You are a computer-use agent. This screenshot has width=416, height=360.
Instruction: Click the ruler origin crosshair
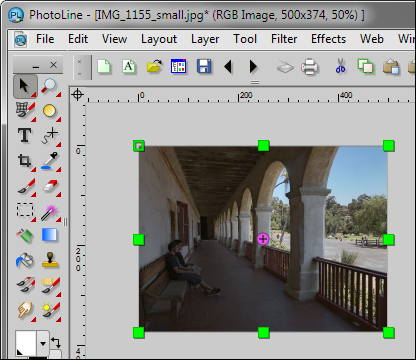[77, 95]
